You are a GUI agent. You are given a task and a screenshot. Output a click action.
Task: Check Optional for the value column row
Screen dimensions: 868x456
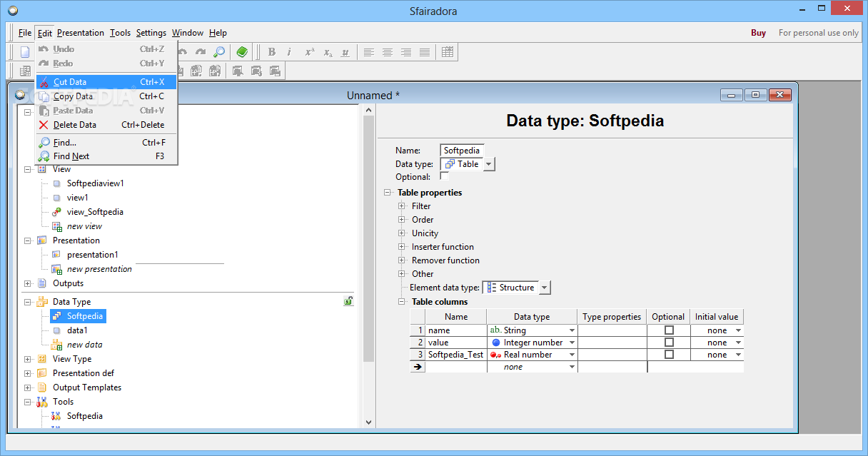click(669, 343)
